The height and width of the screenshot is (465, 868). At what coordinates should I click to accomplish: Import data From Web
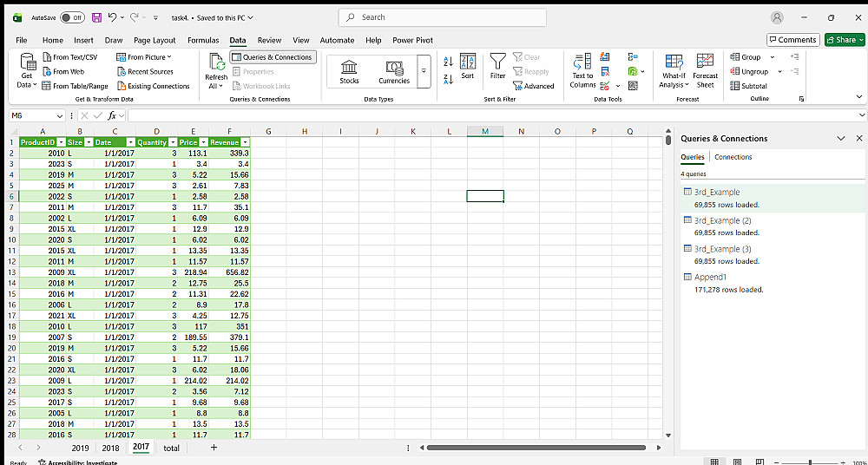pos(63,71)
